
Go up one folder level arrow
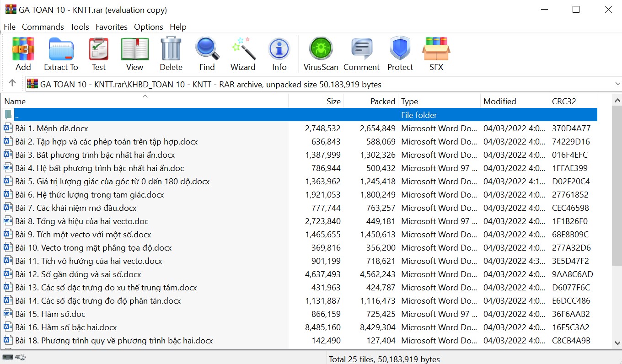12,83
